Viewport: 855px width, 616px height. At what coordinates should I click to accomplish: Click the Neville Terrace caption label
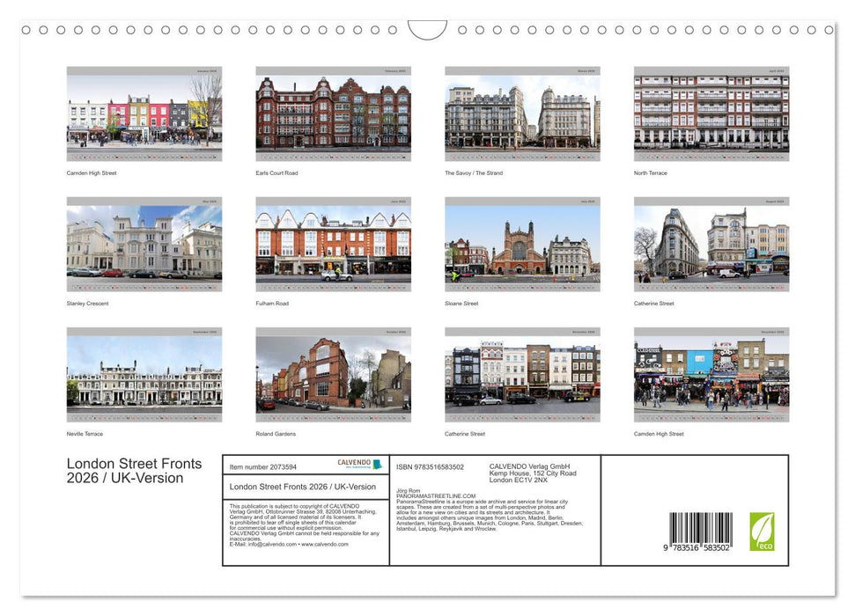(x=84, y=434)
